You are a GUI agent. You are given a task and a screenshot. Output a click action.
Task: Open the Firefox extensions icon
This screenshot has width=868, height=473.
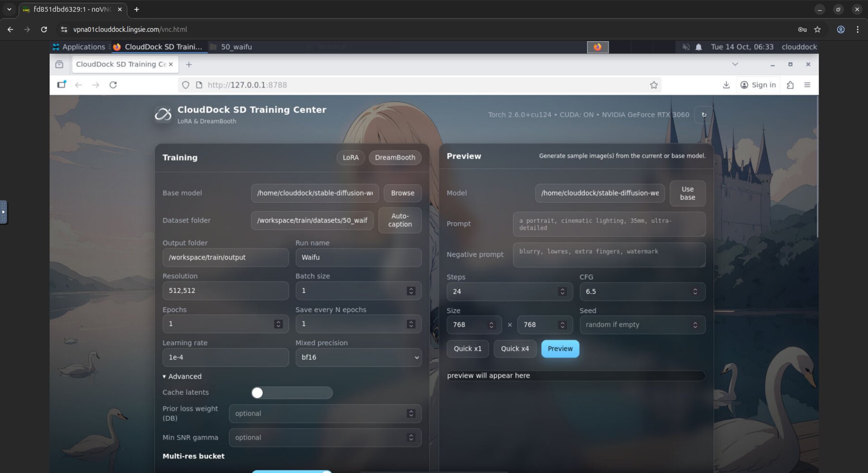pos(790,85)
